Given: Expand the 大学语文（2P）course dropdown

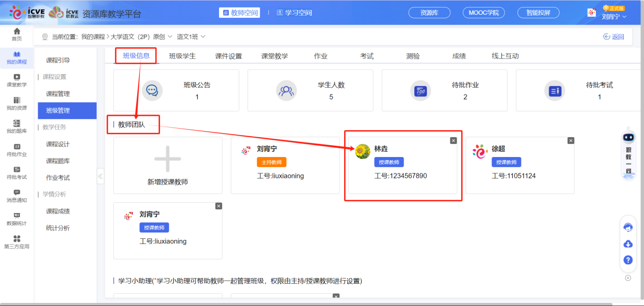Looking at the screenshot, I should 152,36.
